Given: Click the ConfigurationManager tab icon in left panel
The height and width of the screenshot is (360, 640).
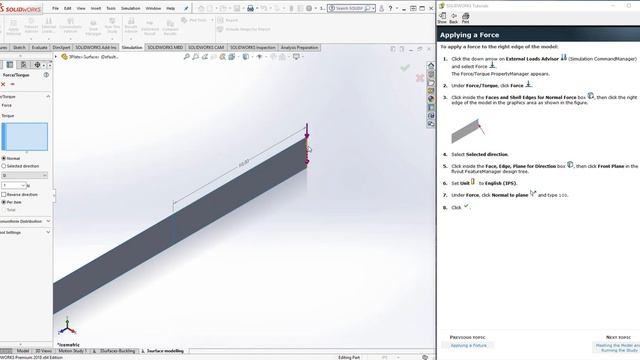Looking at the screenshot, I should pos(24,64).
